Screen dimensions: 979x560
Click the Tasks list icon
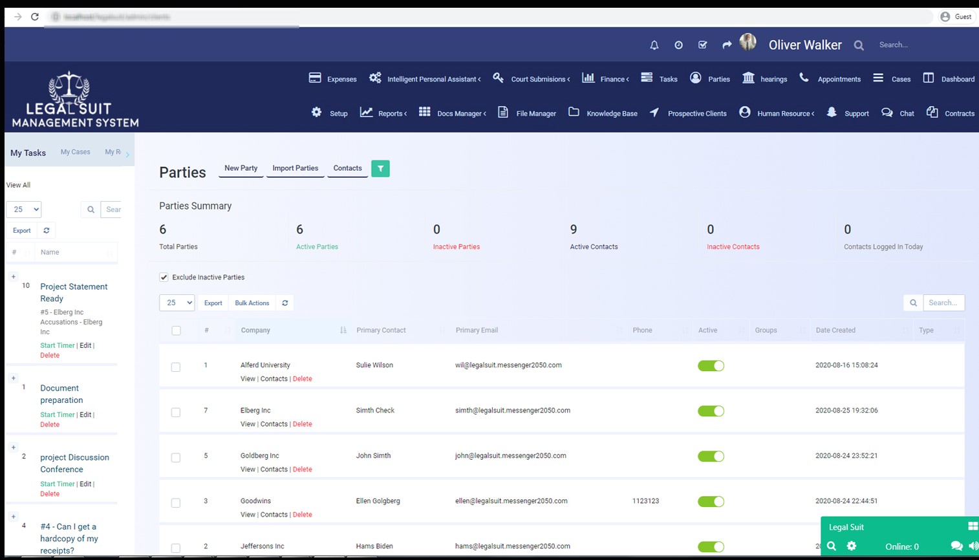[x=647, y=78]
